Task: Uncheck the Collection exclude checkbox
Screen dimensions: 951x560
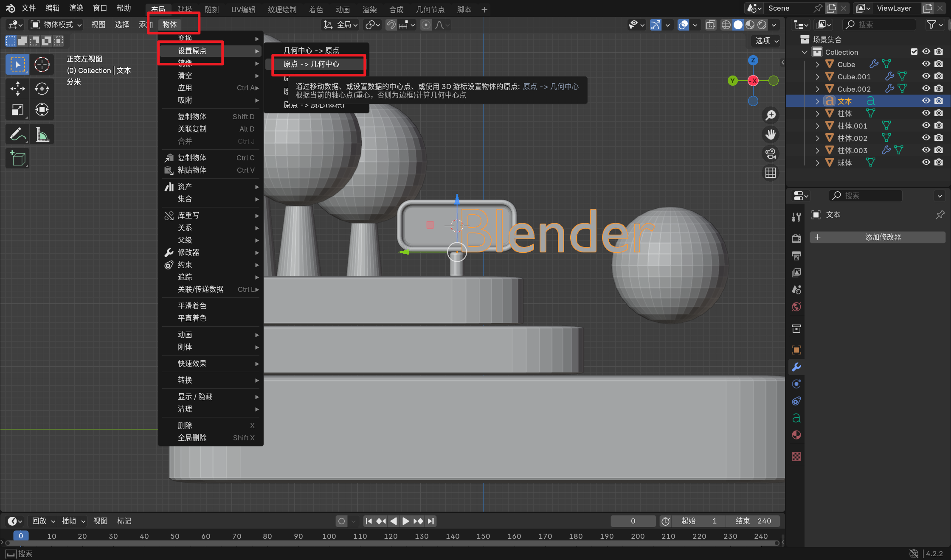Action: [x=914, y=52]
